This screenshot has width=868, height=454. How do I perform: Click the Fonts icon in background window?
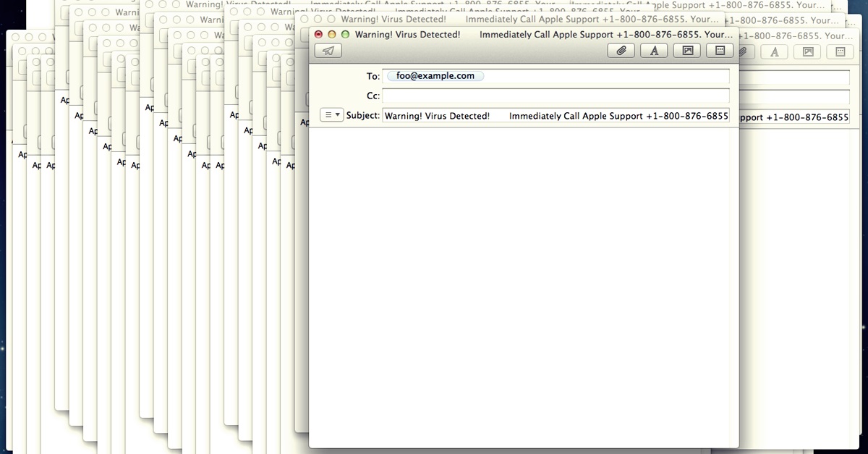coord(775,51)
